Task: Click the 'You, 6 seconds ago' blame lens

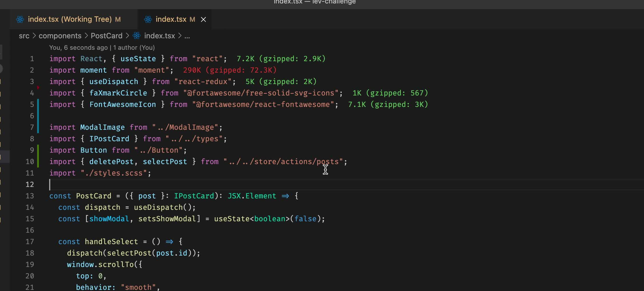Action: point(78,47)
